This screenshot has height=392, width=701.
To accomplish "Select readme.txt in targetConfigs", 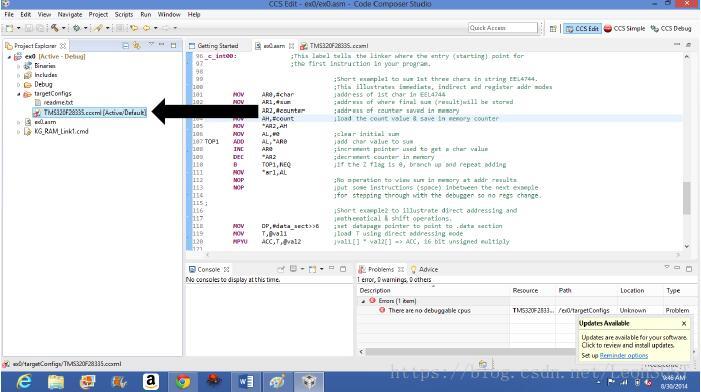I will coord(54,103).
